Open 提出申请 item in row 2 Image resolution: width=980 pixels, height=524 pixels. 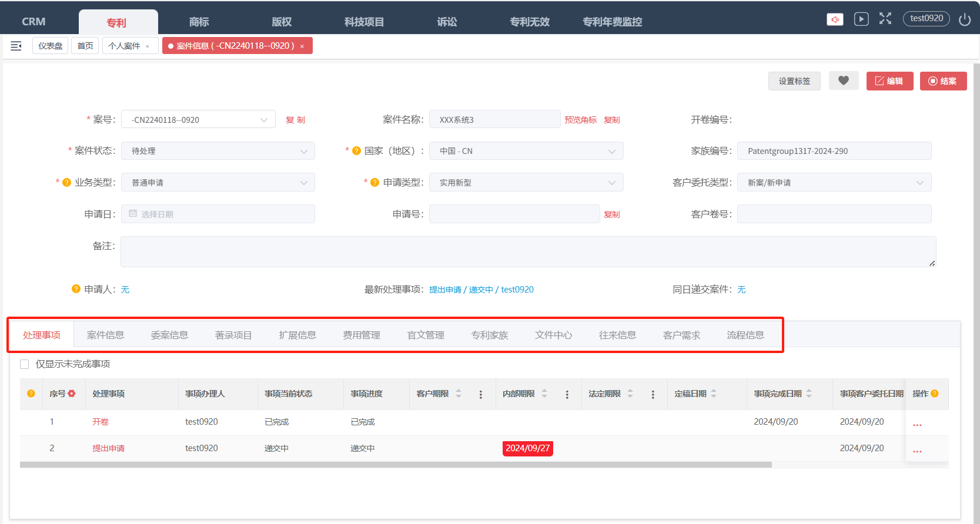(x=108, y=448)
